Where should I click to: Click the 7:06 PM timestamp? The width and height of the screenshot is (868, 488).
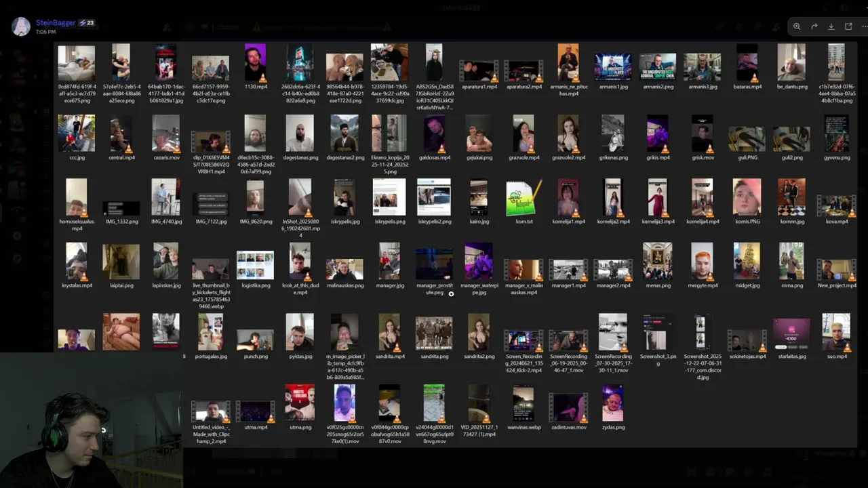pos(46,32)
